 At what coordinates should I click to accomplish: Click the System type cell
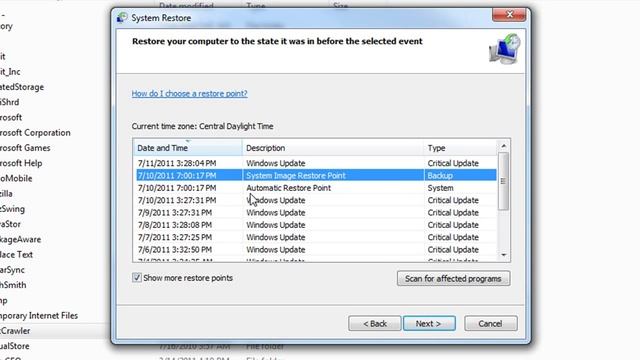[440, 188]
